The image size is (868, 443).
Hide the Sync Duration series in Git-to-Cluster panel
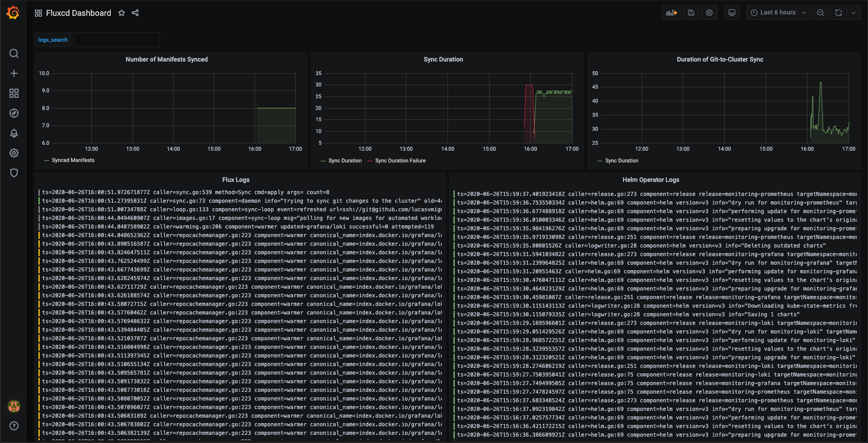621,161
